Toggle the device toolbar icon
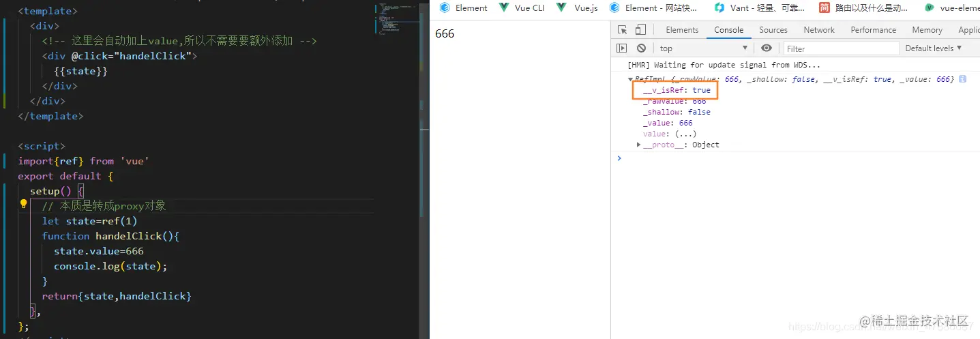Viewport: 980px width, 339px height. [640, 30]
